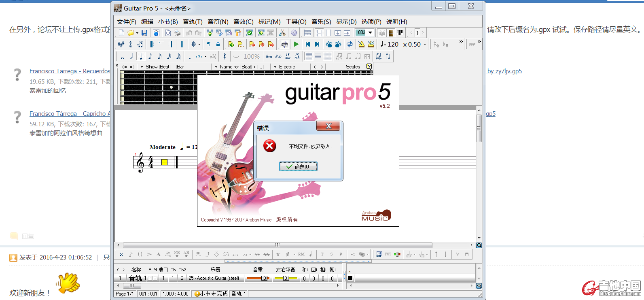Open the 小节(B) menu

click(x=168, y=22)
